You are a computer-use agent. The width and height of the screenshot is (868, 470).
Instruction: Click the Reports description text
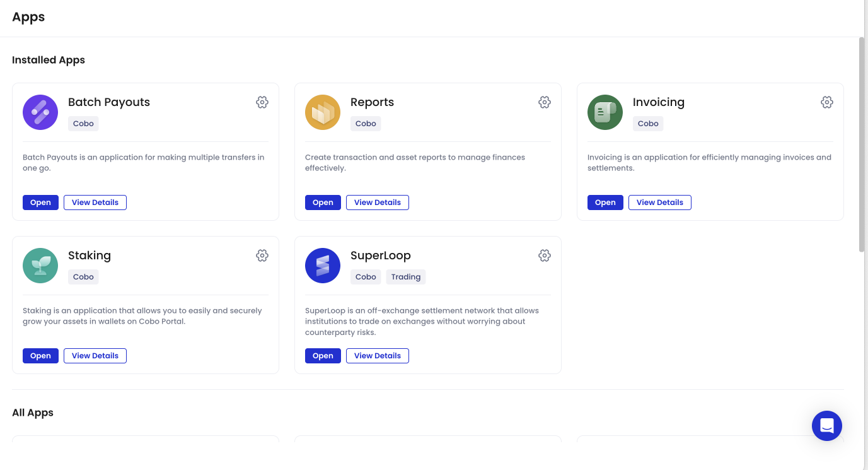pyautogui.click(x=415, y=163)
